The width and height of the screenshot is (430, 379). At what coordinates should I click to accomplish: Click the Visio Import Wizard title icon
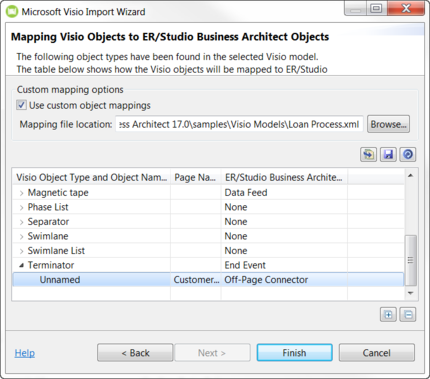(12, 12)
